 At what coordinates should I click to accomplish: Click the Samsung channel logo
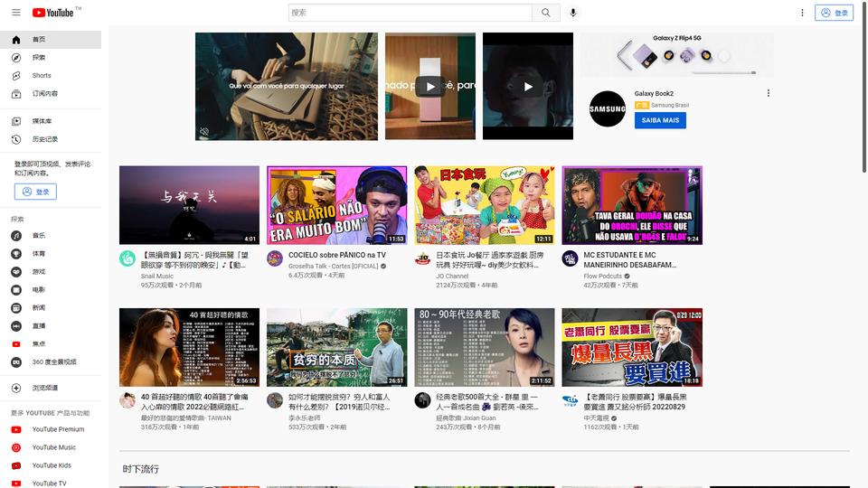pyautogui.click(x=608, y=109)
